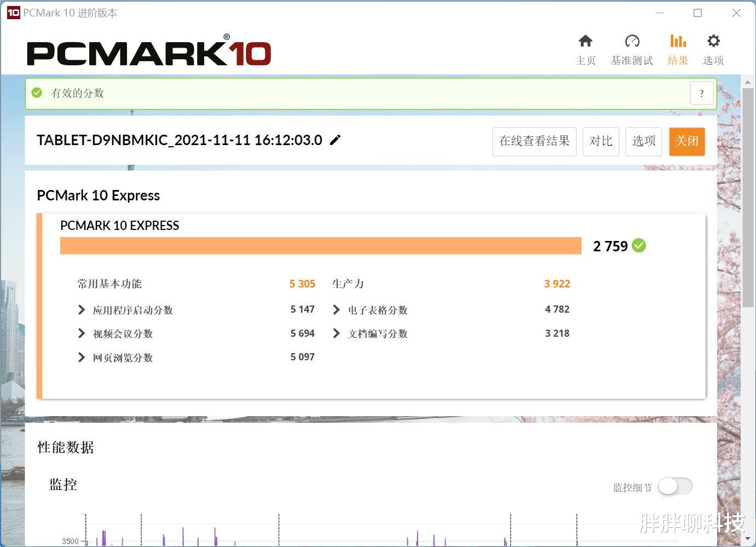Click the 选项 button beside 对比
756x547 pixels.
644,141
